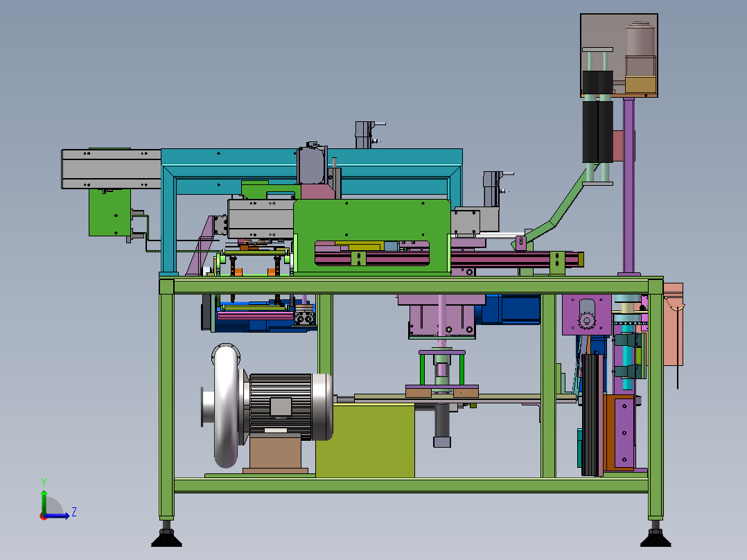Viewport: 747px width, 560px height.
Task: Select the brown motor mounting pedestal
Action: point(275,453)
